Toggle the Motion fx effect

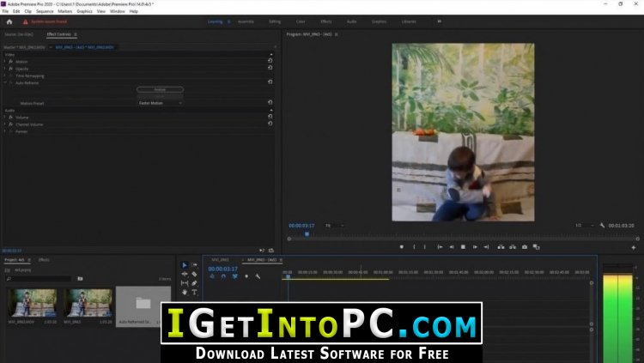tap(9, 61)
